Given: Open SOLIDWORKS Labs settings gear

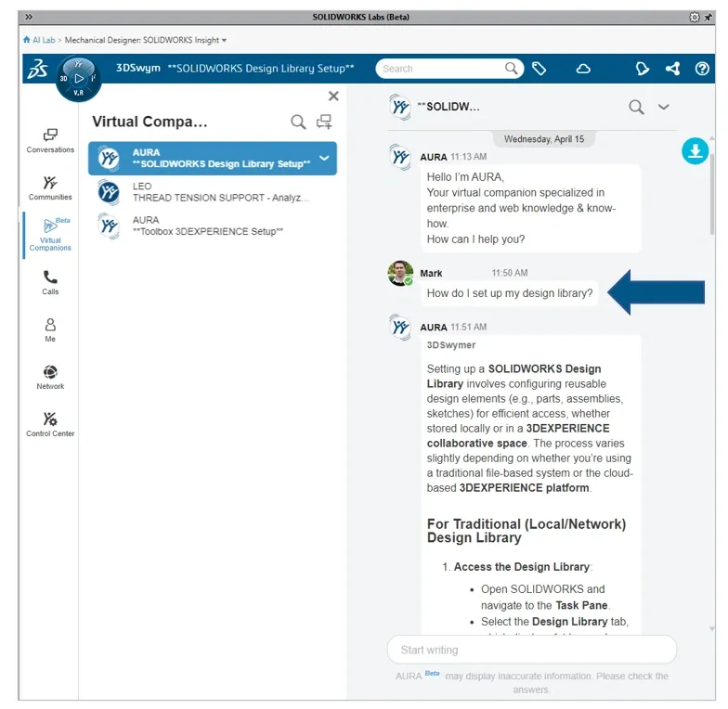Looking at the screenshot, I should [x=695, y=17].
